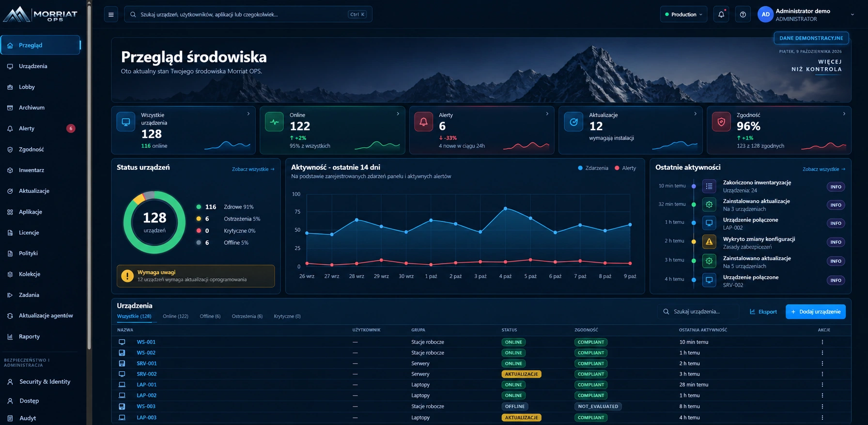Open the actions menu for row WS-003

[x=822, y=407]
